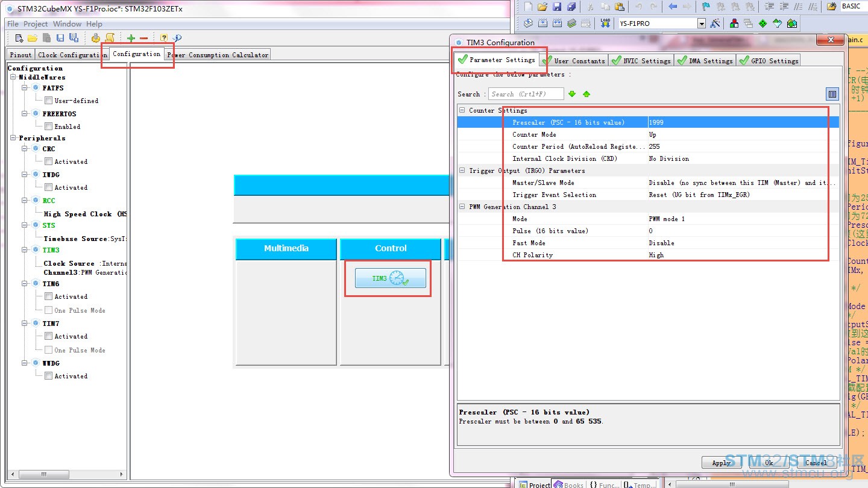
Task: Open the Project menu
Action: click(36, 24)
